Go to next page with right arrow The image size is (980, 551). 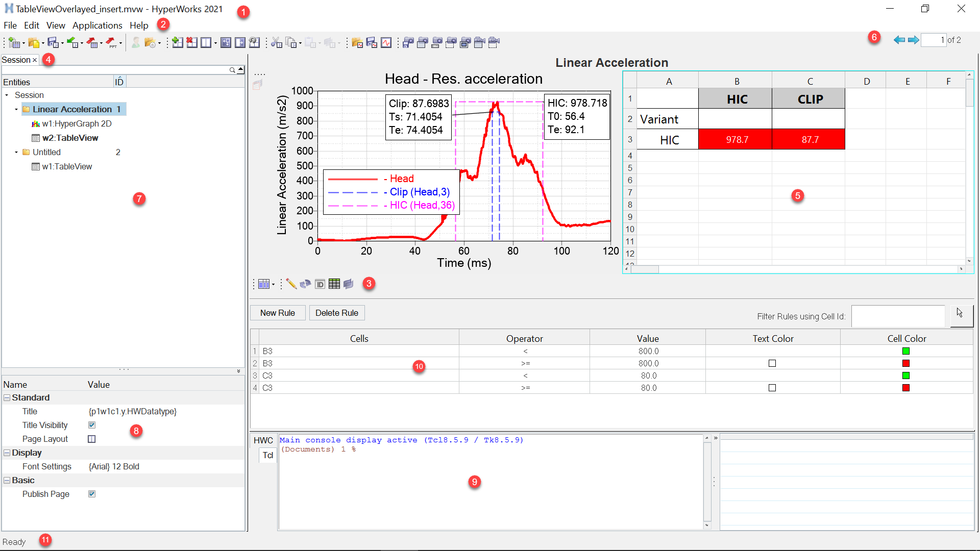click(x=913, y=40)
